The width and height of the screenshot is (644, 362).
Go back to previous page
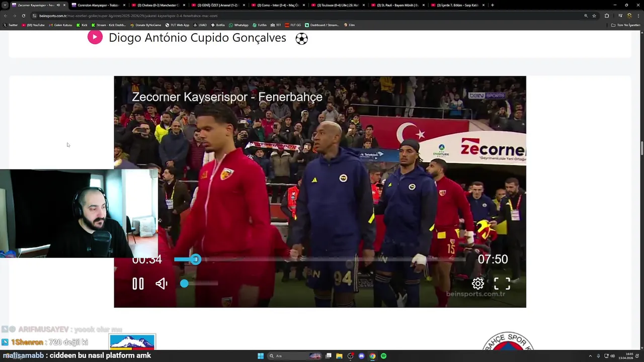[6, 16]
